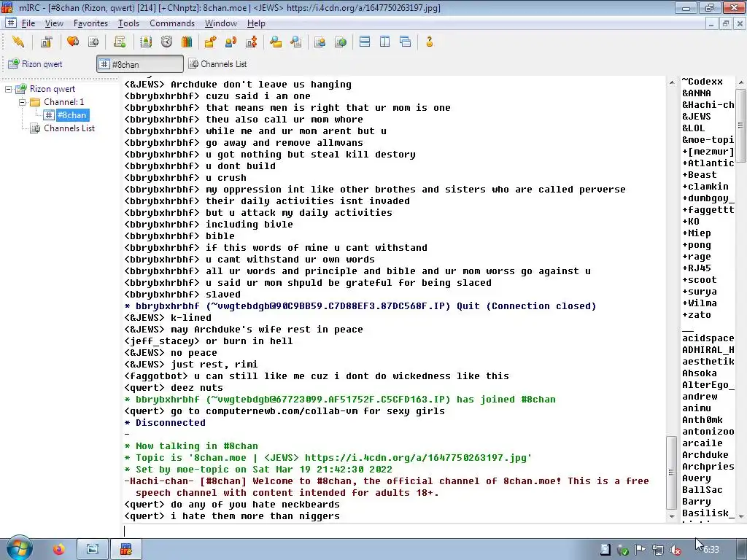
Task: Select +Beast in the nick list
Action: [x=699, y=175]
